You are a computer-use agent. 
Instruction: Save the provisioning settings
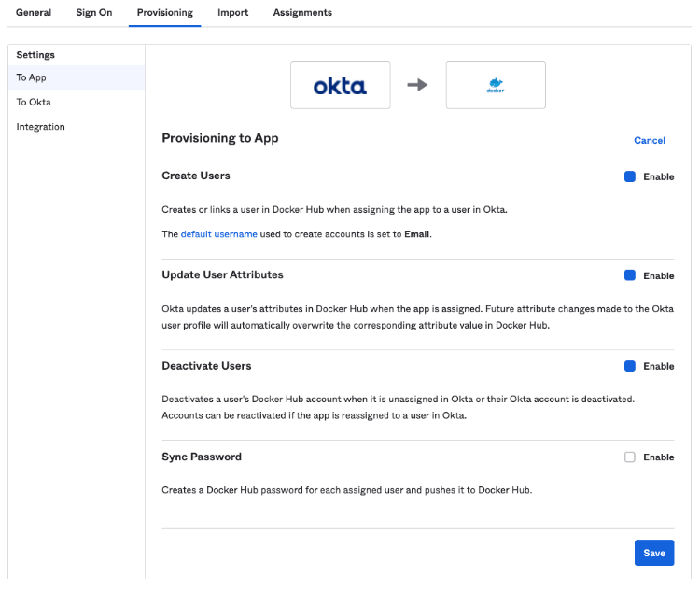654,553
